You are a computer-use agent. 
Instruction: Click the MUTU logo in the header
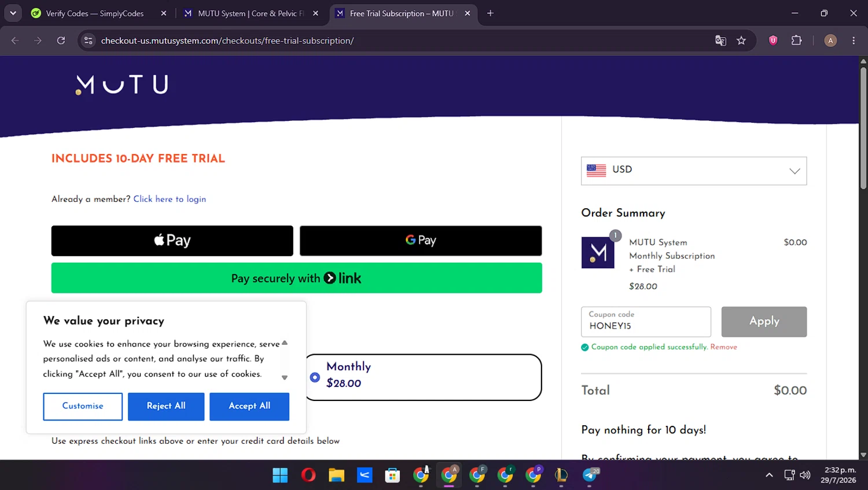122,84
